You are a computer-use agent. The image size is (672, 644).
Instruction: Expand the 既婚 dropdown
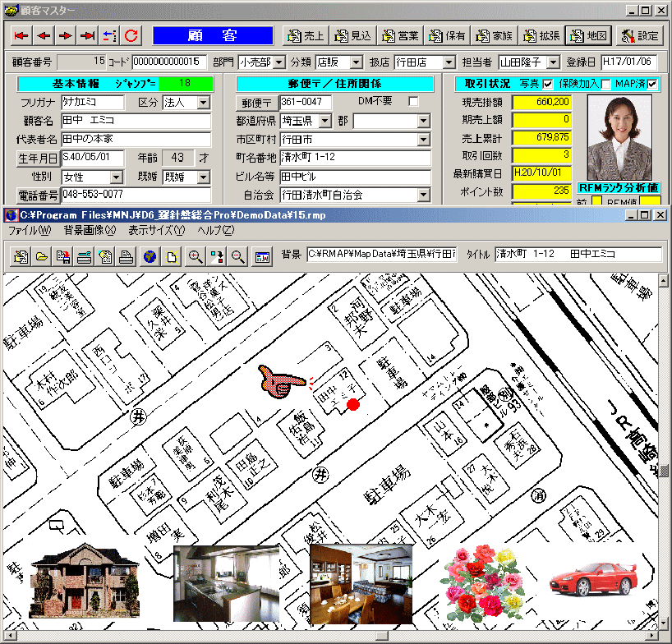click(204, 177)
